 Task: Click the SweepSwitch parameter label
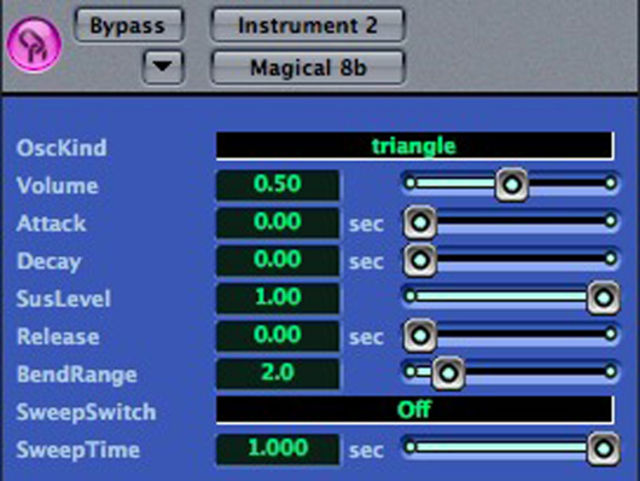click(86, 412)
